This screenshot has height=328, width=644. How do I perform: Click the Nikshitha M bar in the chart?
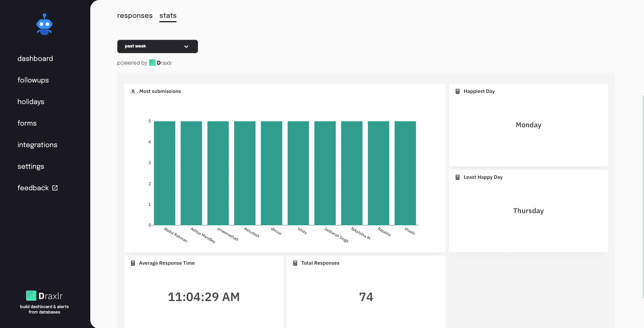(352, 173)
